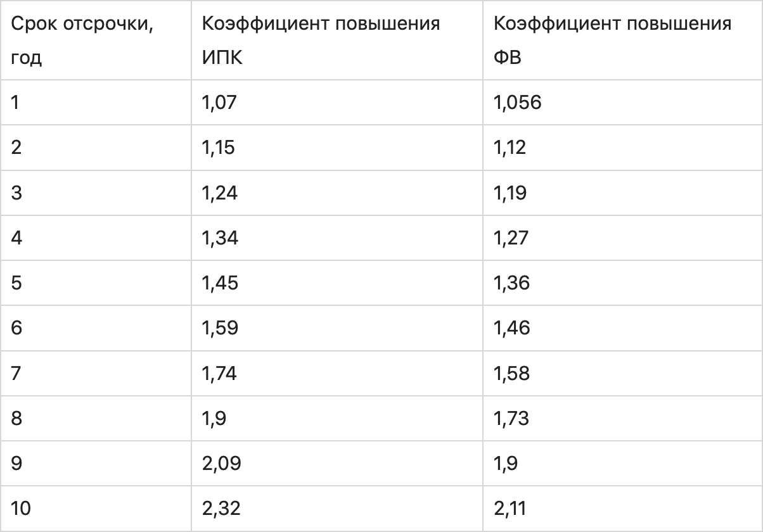Select the ФВ coefficient 2,11
Viewport: 763px width, 532px height.
coord(510,508)
